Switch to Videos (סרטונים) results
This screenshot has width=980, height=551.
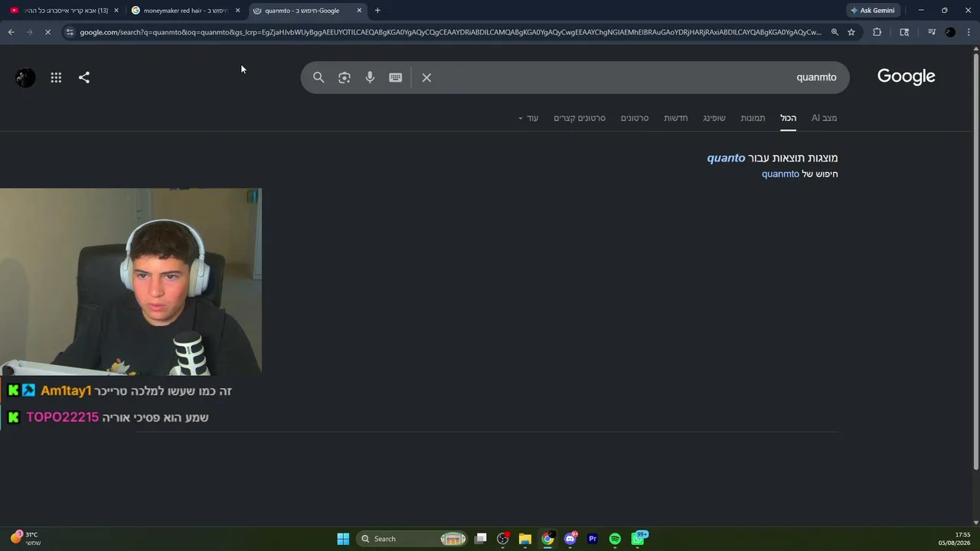635,118
